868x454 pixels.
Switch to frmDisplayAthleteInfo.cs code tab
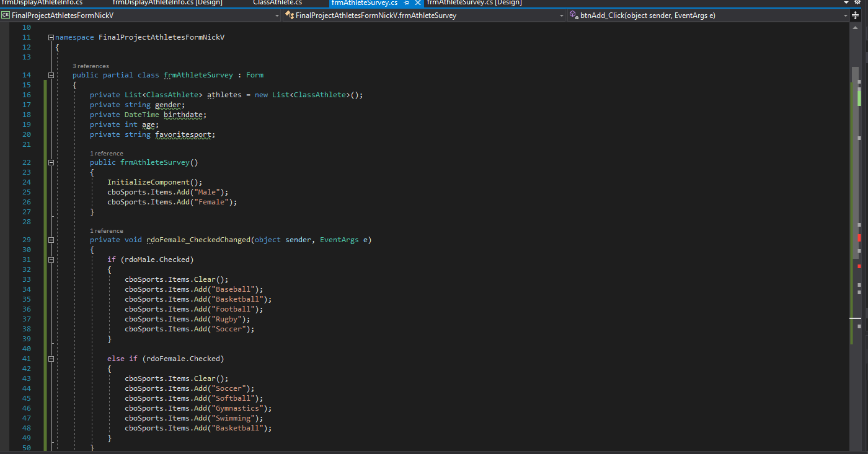click(x=42, y=2)
